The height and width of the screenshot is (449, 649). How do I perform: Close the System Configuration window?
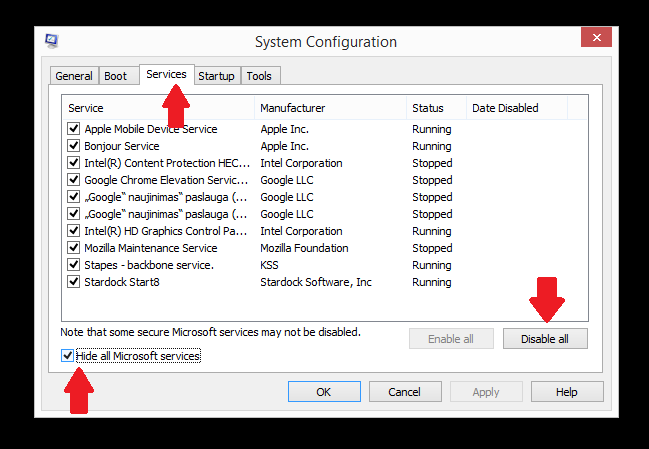tap(596, 38)
